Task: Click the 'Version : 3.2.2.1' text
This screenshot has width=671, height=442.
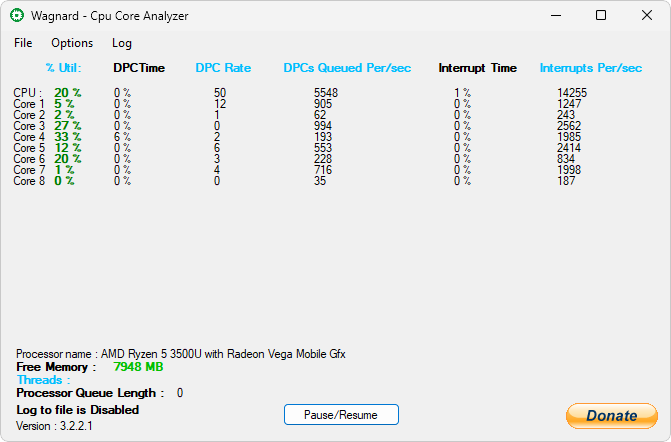Action: pos(54,426)
